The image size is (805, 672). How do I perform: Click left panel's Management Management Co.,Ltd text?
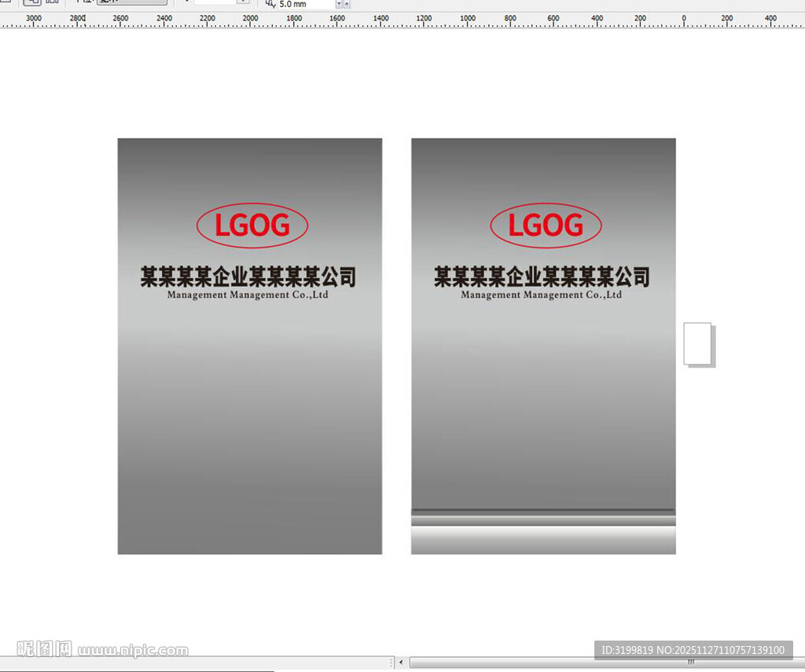coord(248,296)
